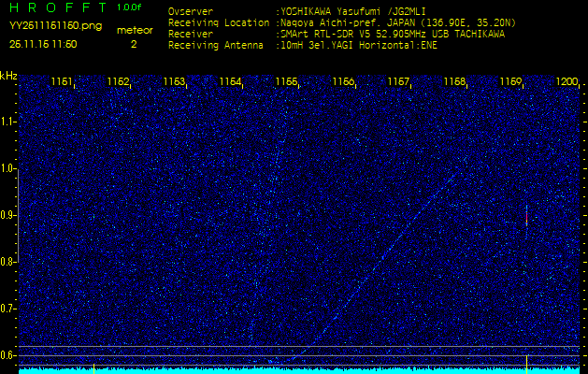Click the 1158 time axis marker

(454, 82)
